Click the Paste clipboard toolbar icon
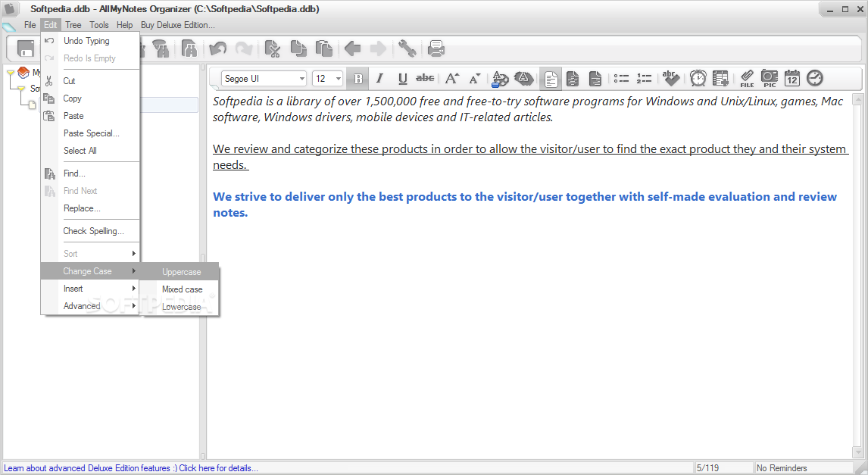This screenshot has height=475, width=868. (x=324, y=48)
